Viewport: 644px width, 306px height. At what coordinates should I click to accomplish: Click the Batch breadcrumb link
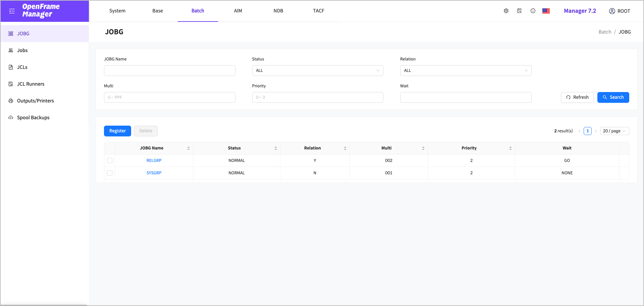click(x=605, y=32)
